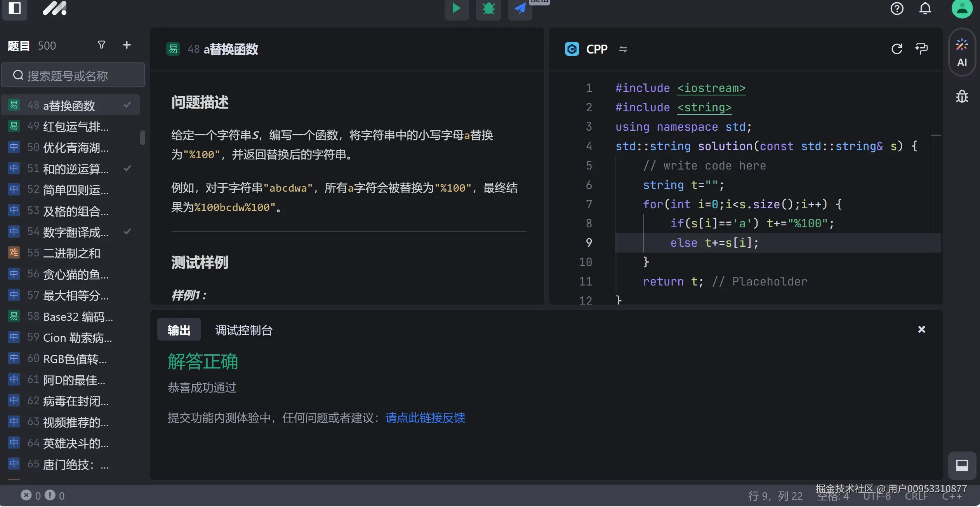Open help question mark icon
980x507 pixels.
pos(897,9)
